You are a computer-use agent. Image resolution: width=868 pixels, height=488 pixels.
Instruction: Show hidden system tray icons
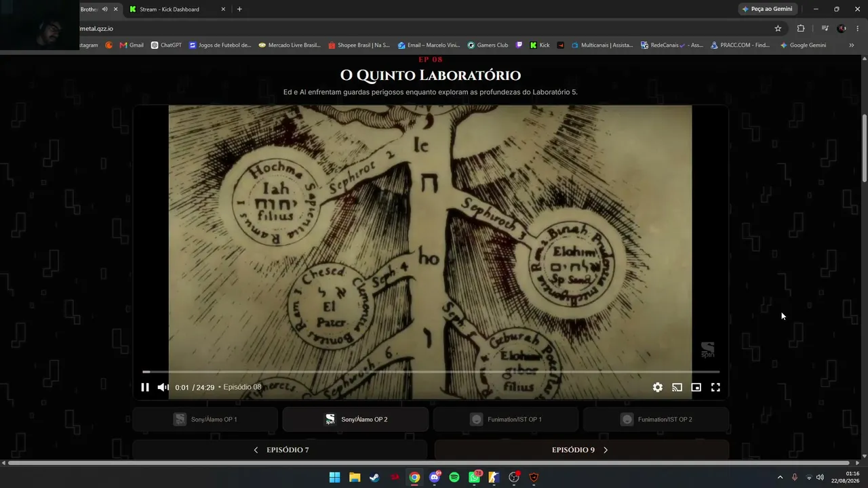[780, 477]
